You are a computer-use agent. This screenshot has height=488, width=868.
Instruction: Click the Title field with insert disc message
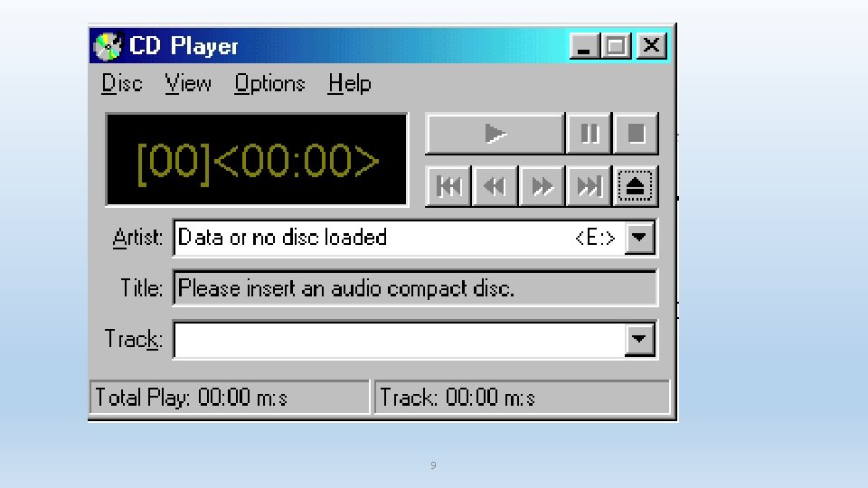415,287
